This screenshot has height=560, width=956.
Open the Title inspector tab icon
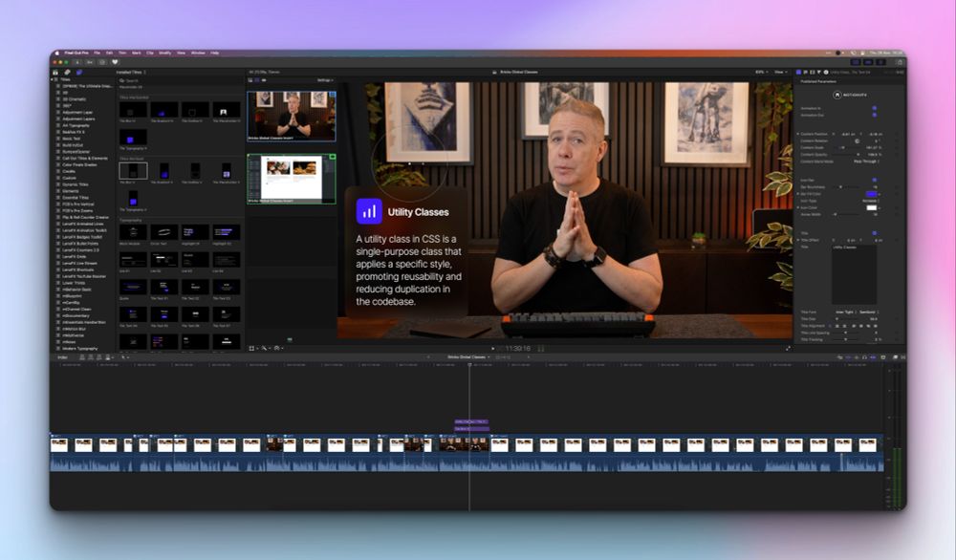pos(798,72)
